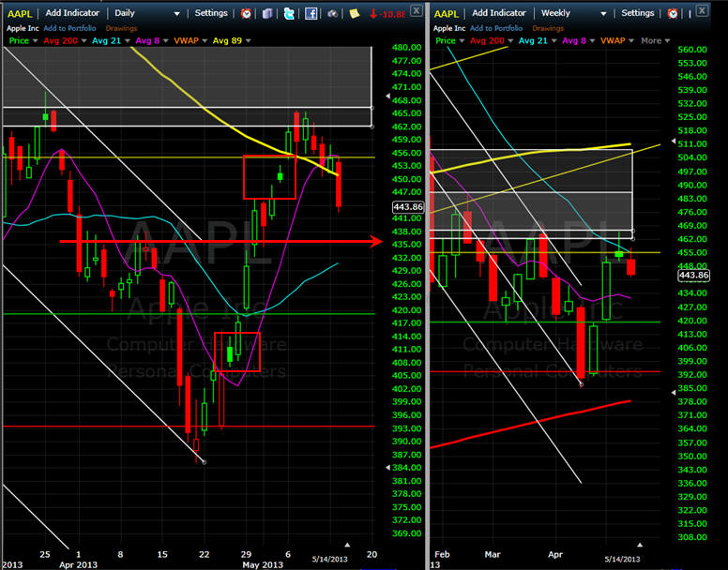The image size is (728, 570).
Task: Expand VWAP options in Daily chart
Action: pos(205,41)
